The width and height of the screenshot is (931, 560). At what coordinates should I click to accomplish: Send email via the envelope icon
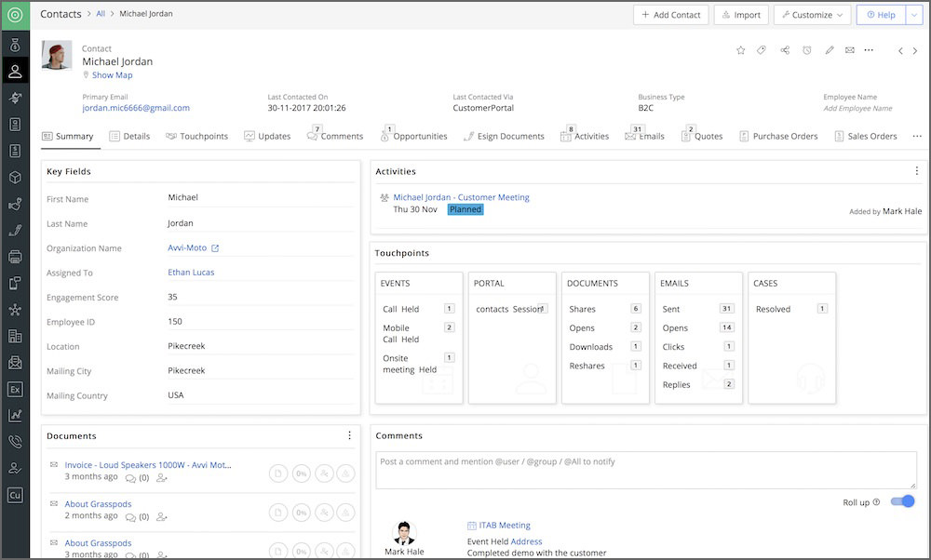click(x=849, y=50)
